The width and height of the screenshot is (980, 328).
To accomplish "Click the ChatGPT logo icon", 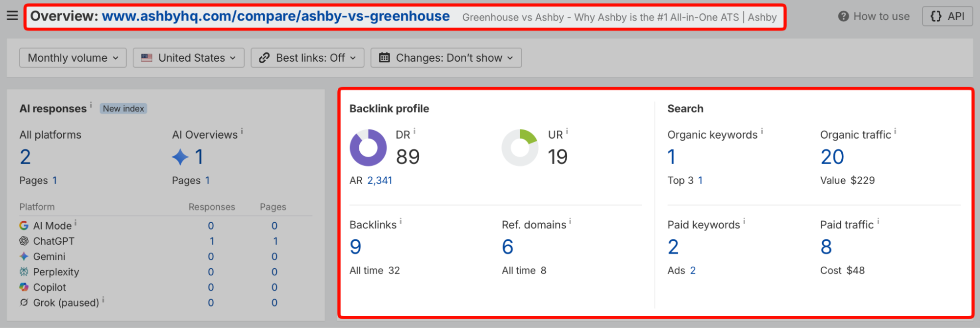I will click(x=24, y=241).
